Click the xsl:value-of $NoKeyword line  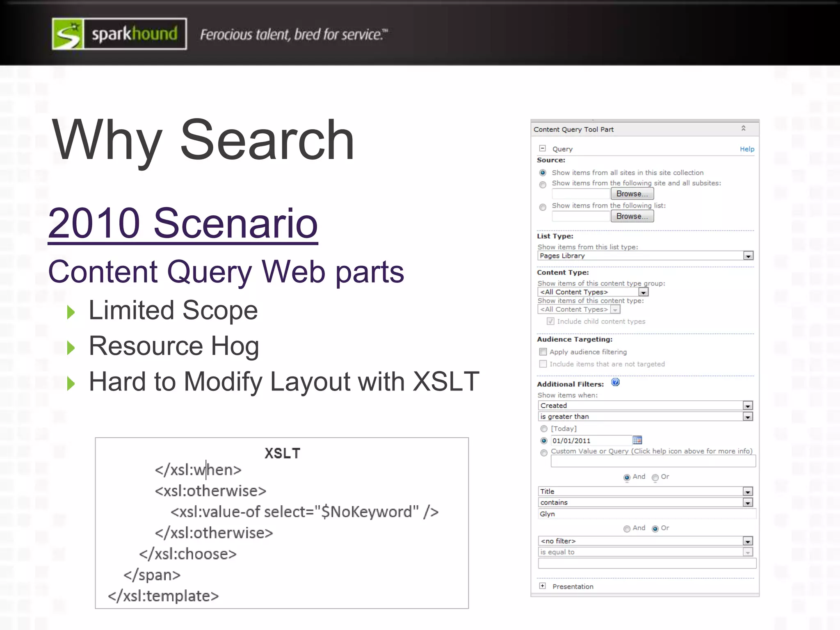[304, 511]
